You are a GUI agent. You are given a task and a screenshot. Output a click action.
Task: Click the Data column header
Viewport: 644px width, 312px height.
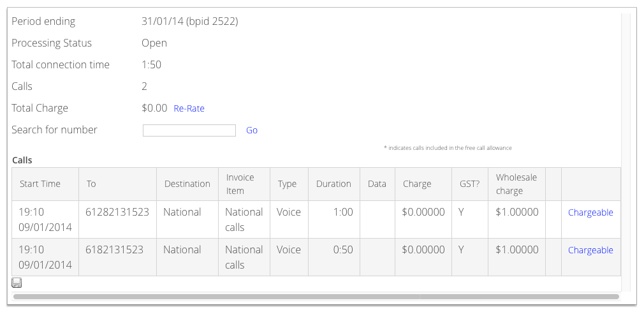[377, 184]
